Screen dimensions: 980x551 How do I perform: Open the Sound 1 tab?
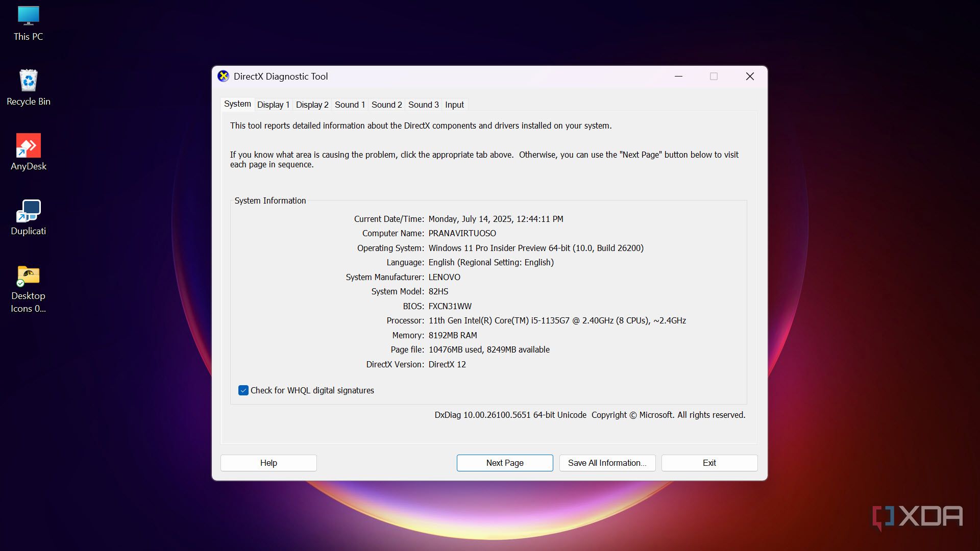[x=350, y=105]
